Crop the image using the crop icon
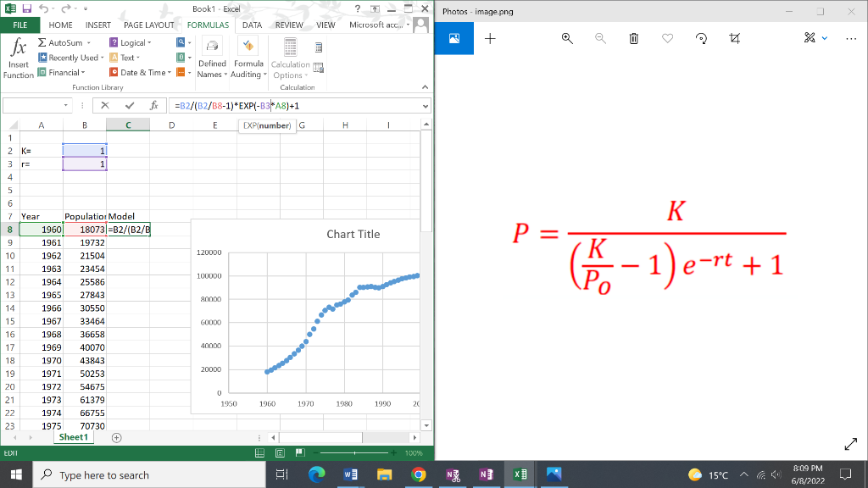Screen dimensions: 868x488 click(735, 38)
